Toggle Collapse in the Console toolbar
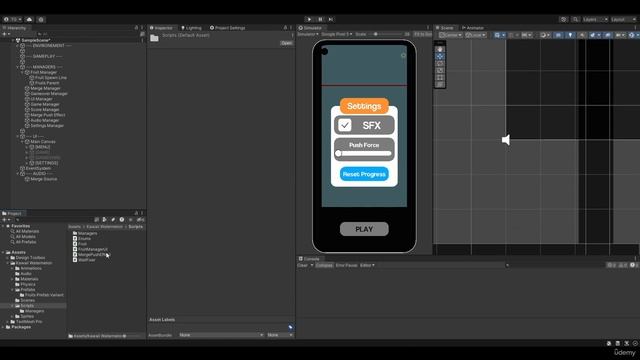The height and width of the screenshot is (360, 640). click(x=324, y=265)
